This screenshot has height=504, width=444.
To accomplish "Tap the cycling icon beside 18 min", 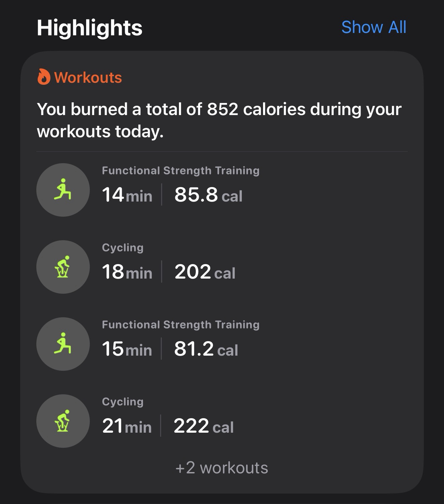I will (x=63, y=267).
